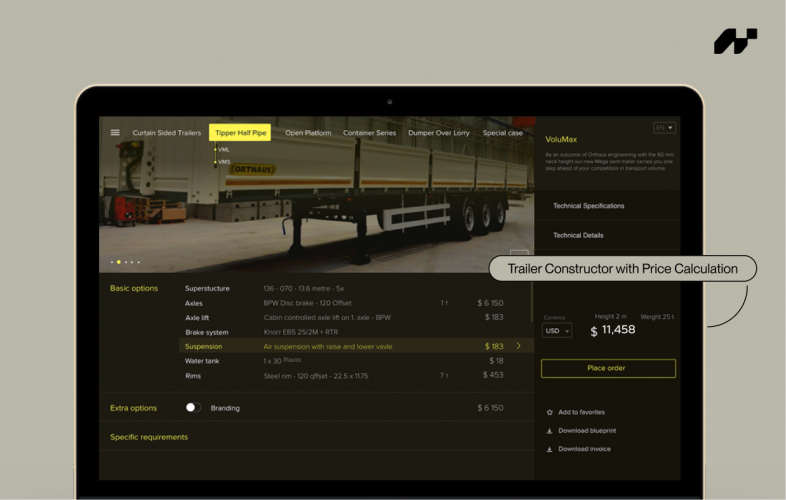Expand the Suspension row chevron arrow
786x500 pixels.
(x=518, y=346)
